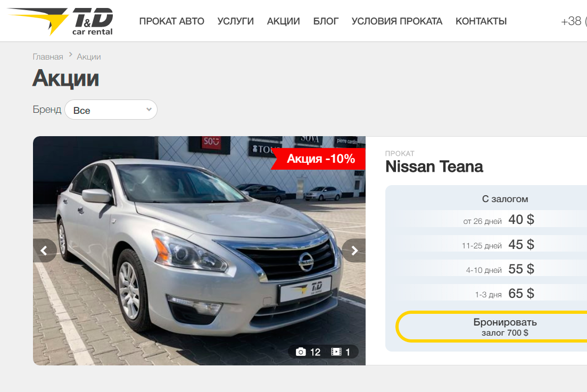Click the Главная breadcrumb link
The height and width of the screenshot is (392, 587).
pos(48,57)
